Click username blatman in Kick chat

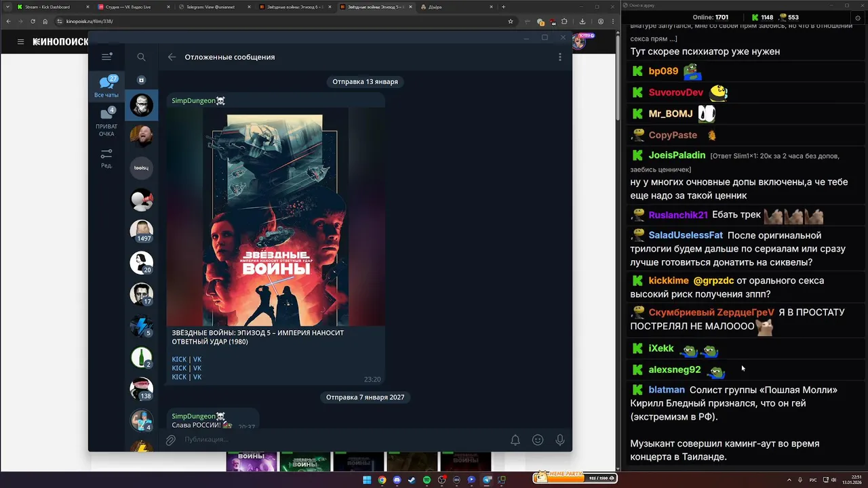667,390
